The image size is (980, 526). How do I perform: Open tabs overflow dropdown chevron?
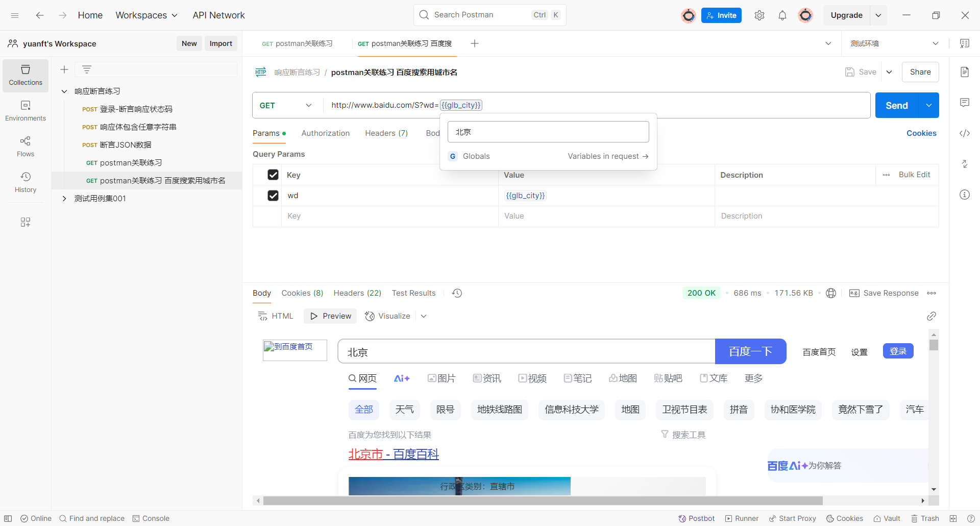pos(828,43)
